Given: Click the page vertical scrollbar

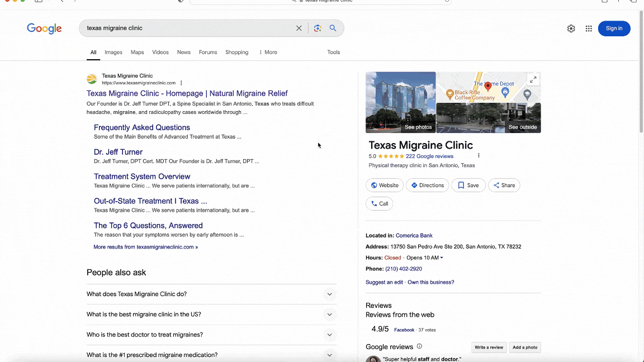Looking at the screenshot, I should click(641, 72).
